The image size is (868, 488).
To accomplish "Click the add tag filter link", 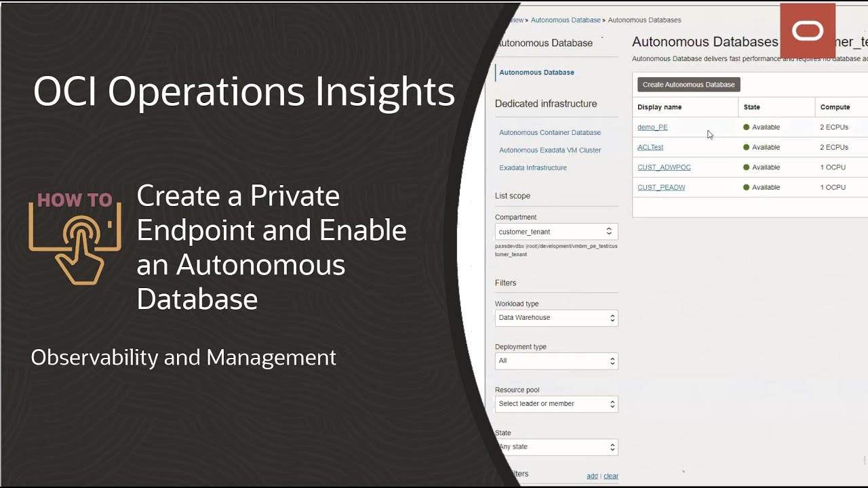I will click(592, 476).
